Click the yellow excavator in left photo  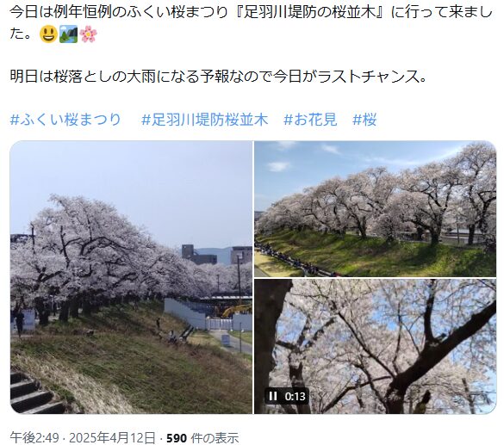[235, 311]
